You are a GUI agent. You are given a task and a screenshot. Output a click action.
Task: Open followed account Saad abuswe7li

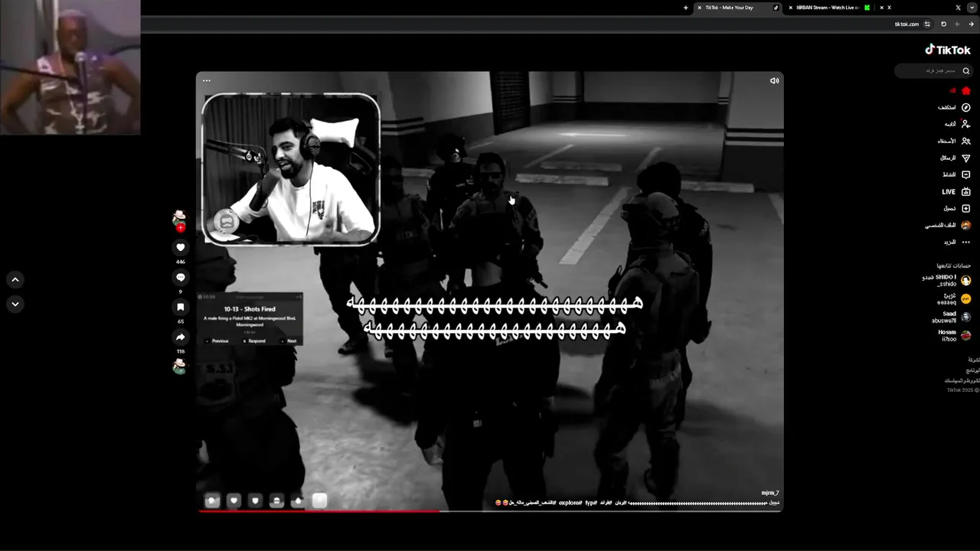click(x=952, y=317)
